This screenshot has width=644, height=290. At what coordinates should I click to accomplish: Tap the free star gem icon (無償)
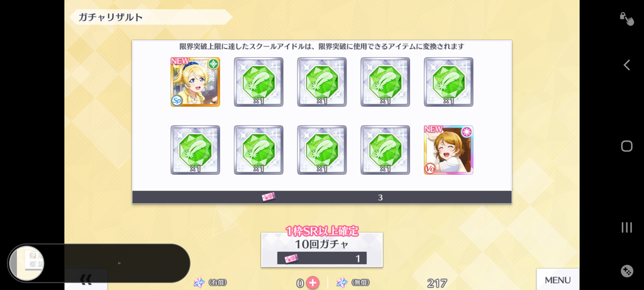coord(341,282)
